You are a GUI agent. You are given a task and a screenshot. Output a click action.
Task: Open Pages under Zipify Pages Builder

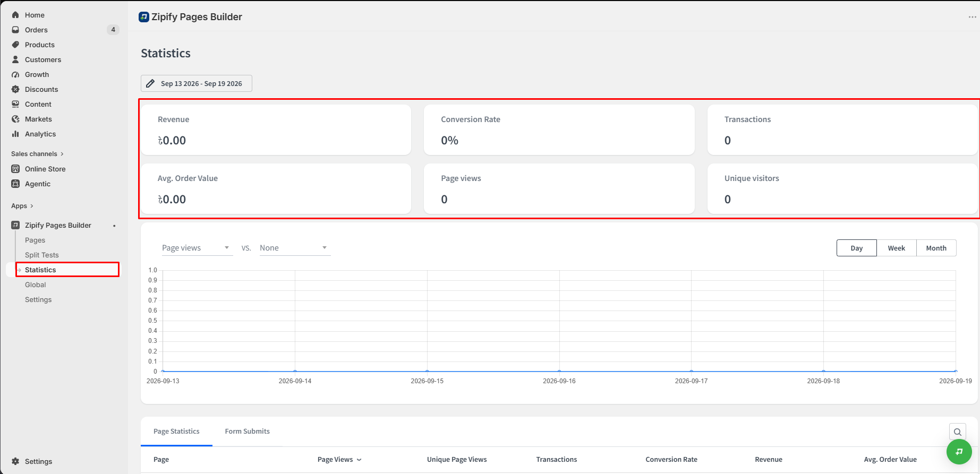click(35, 240)
